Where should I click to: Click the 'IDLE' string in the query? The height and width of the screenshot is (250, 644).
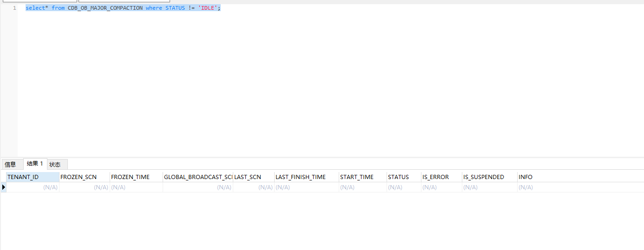207,8
